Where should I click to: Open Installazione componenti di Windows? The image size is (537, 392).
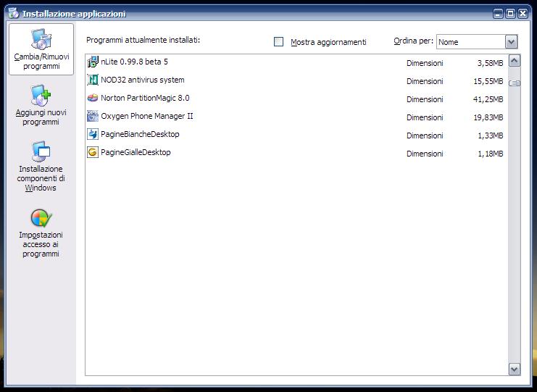(x=41, y=166)
